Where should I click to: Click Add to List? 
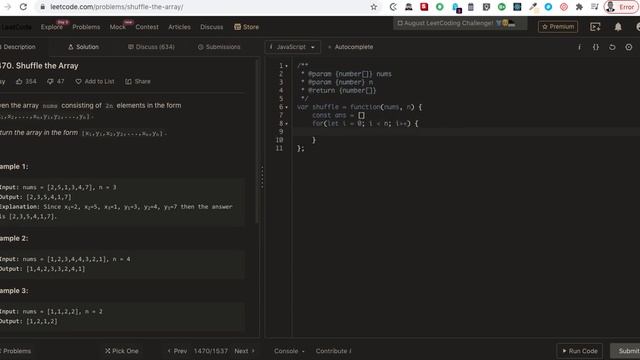(95, 82)
